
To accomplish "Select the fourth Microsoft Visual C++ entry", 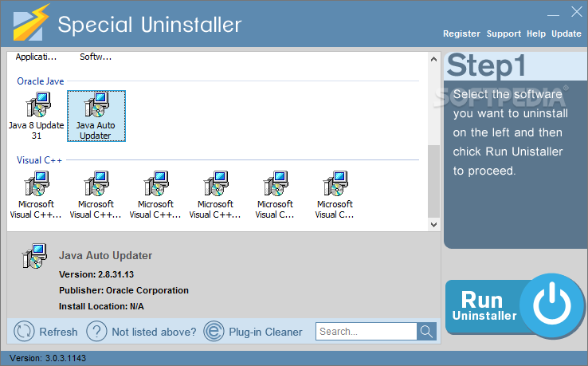I will click(215, 195).
